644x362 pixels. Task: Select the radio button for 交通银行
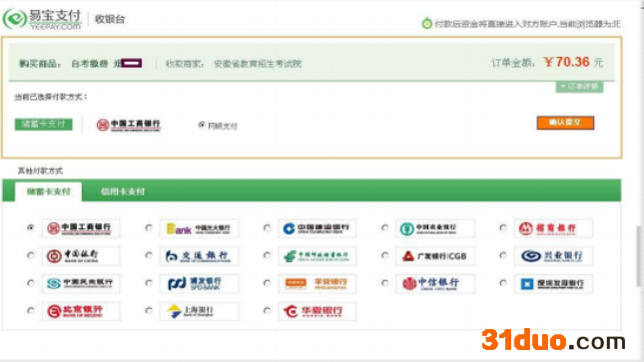149,255
